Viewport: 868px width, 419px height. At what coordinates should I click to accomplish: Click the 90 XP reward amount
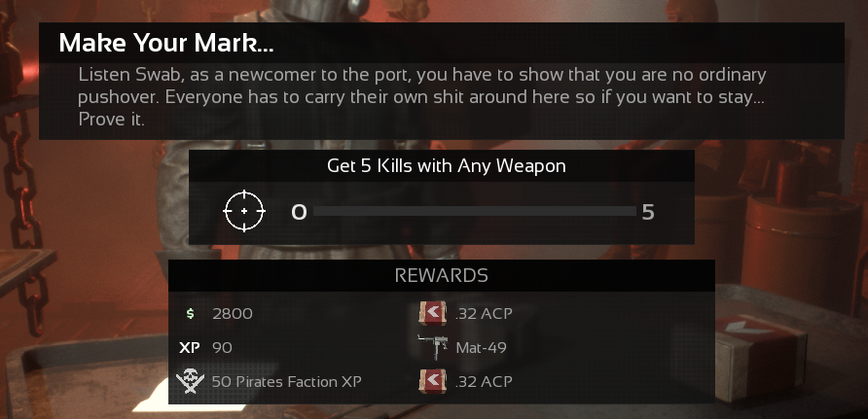tap(222, 348)
